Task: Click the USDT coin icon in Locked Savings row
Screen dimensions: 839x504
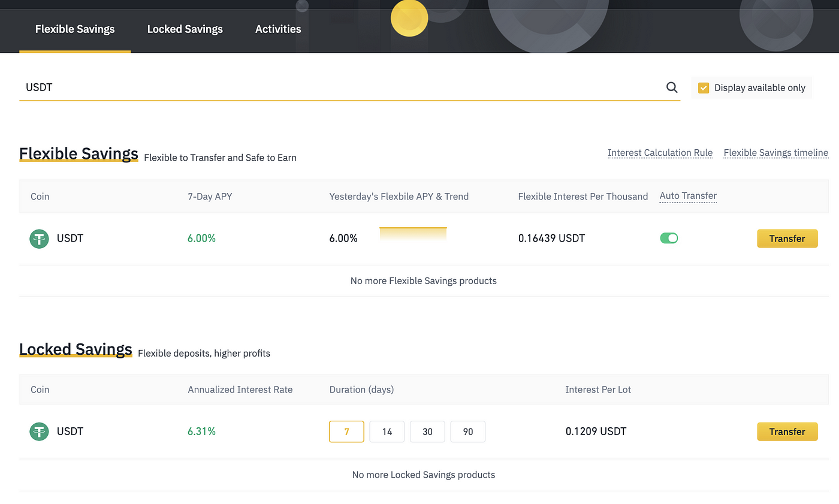Action: (39, 431)
